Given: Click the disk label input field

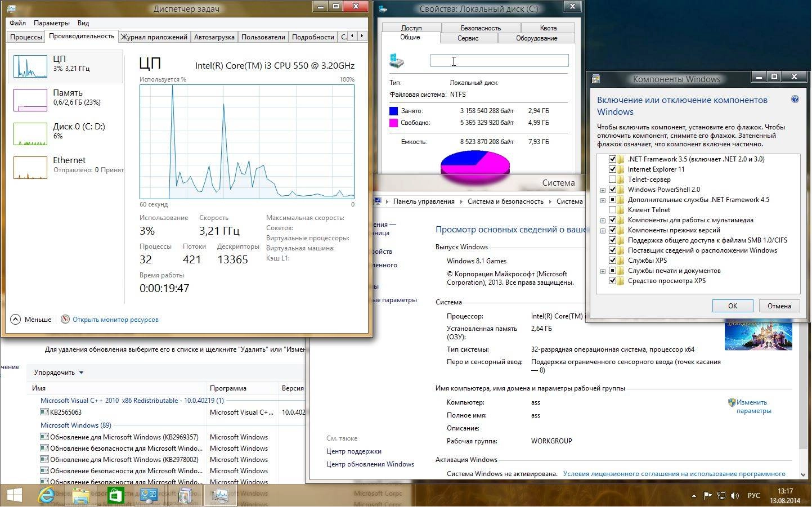Looking at the screenshot, I should (500, 61).
